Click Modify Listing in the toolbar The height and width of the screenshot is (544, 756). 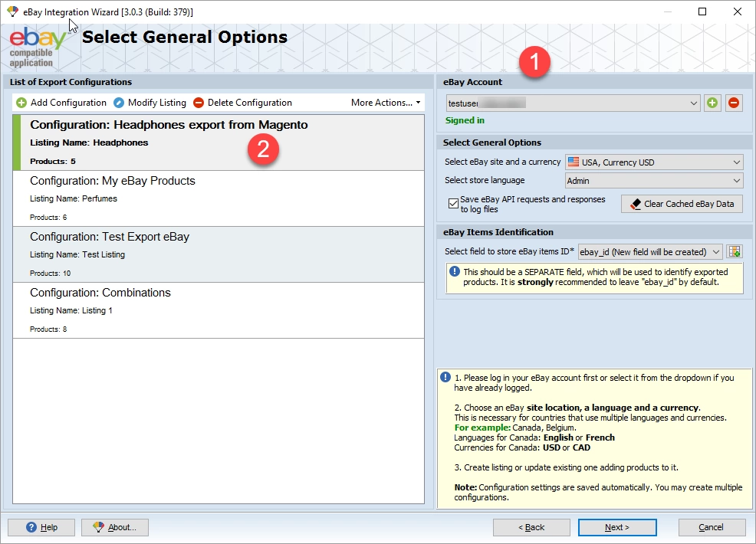150,103
